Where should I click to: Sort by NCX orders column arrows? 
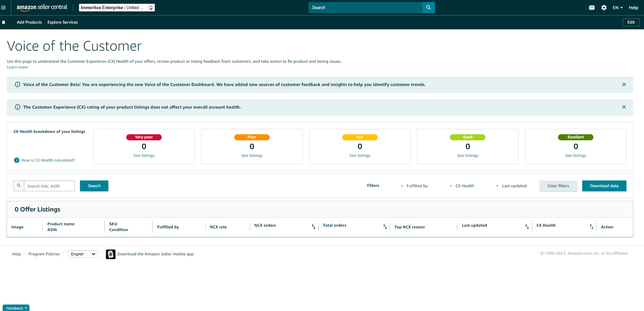point(314,227)
